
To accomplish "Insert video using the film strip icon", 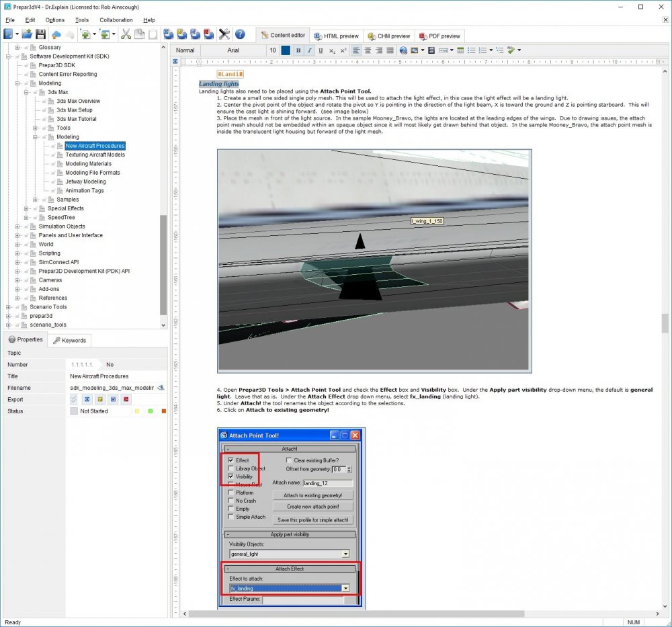I will click(431, 50).
